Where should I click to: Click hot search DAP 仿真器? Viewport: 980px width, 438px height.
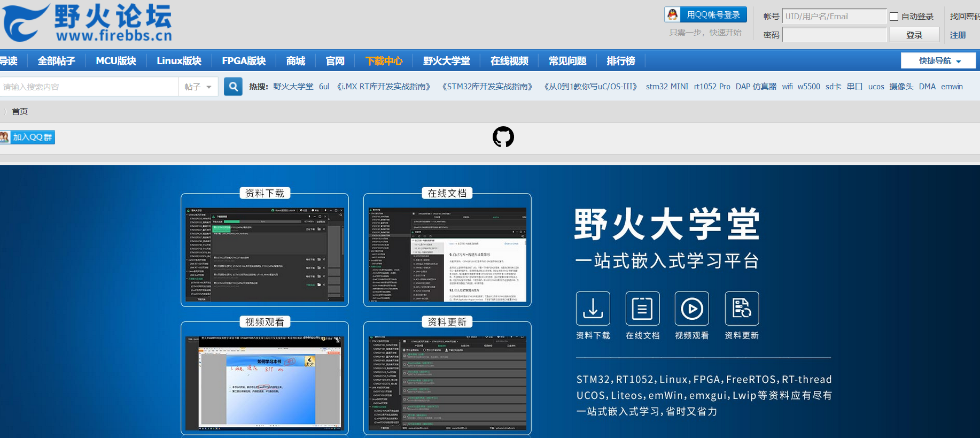point(756,87)
